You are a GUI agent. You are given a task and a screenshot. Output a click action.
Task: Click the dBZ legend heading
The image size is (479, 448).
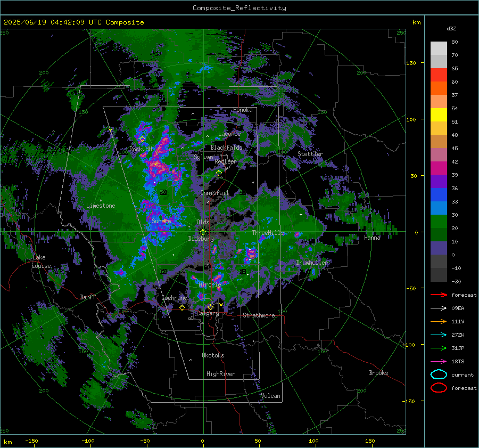pos(451,29)
